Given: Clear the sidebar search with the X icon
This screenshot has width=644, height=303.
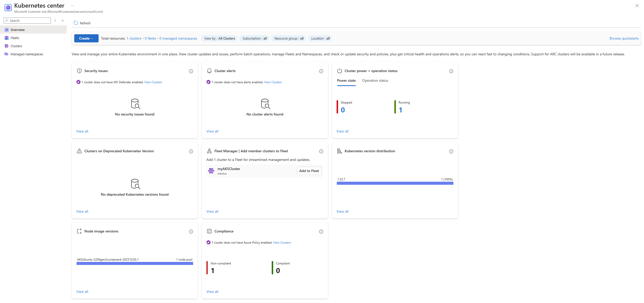Looking at the screenshot, I should (55, 21).
